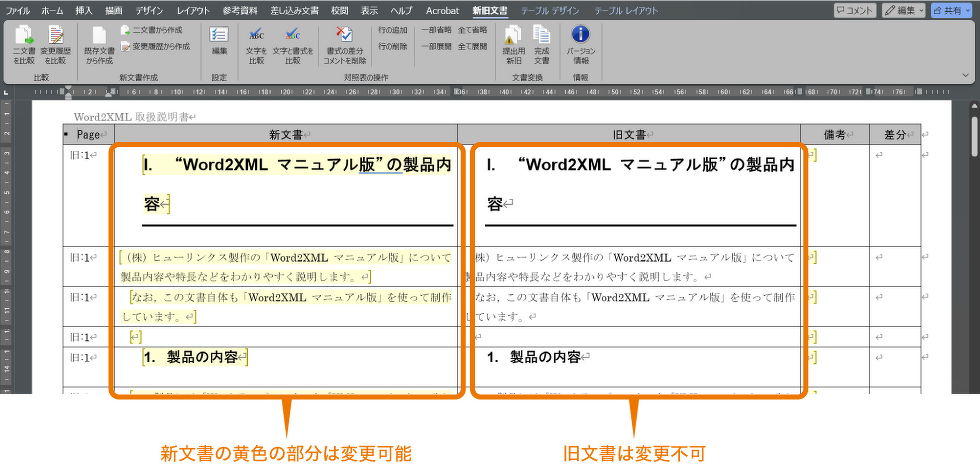The width and height of the screenshot is (980, 465).
Task: Expand the 共有 share dropdown
Action: click(x=950, y=10)
